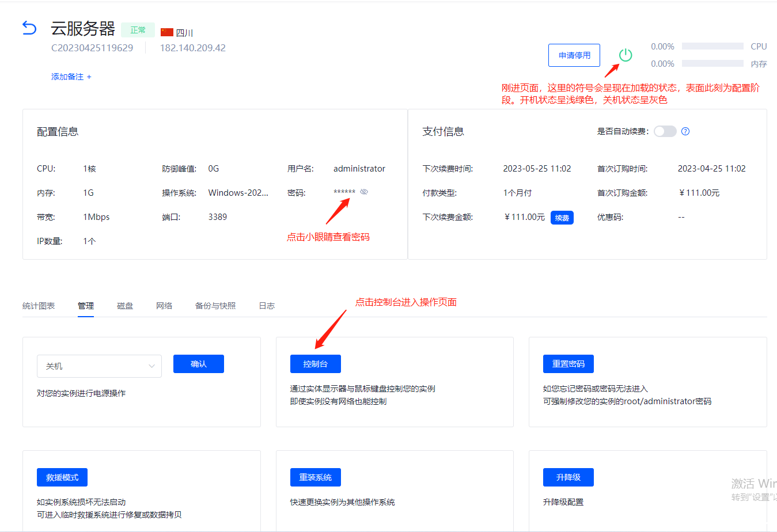Image resolution: width=777 pixels, height=532 pixels.
Task: Enter 救援模式 rescue mode
Action: point(62,477)
